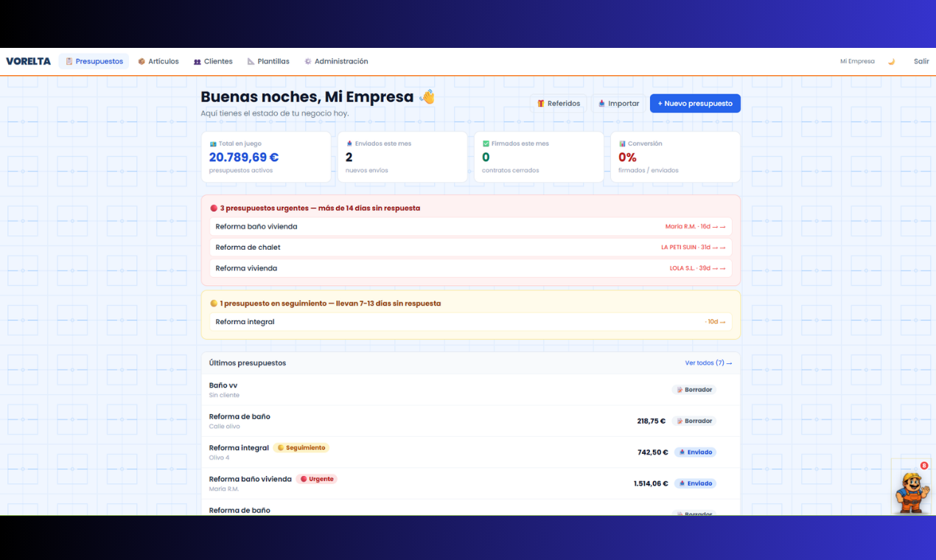Open urgent Reforma baño vivienda row
This screenshot has height=560, width=936.
click(x=470, y=226)
